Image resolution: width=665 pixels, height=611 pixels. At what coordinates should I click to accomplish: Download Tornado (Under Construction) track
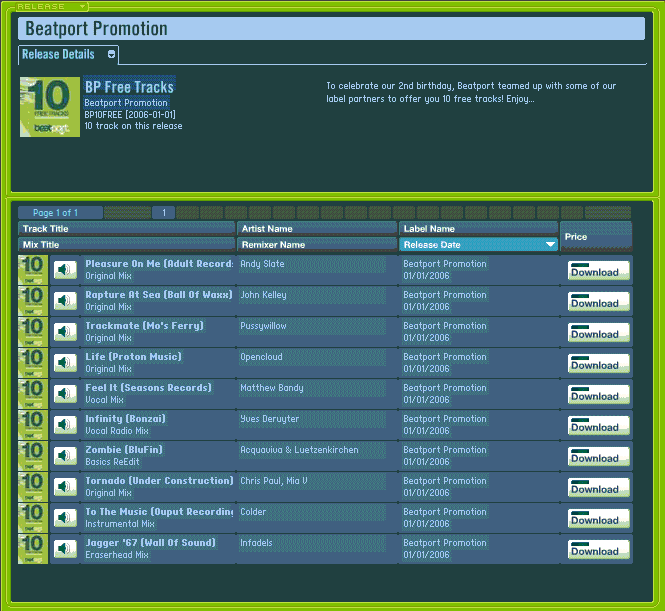tap(598, 487)
